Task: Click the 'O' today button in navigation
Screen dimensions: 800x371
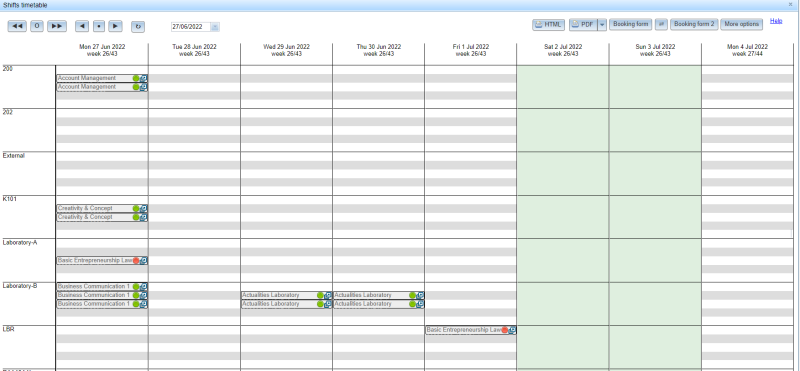Action: [37, 27]
